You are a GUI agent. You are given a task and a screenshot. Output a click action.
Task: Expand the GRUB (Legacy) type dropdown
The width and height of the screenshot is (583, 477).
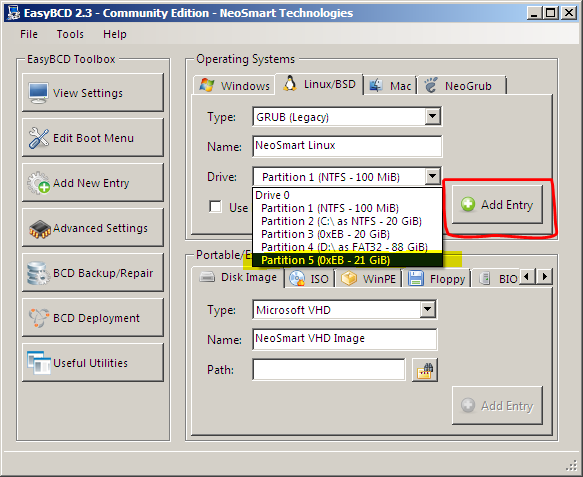[x=432, y=117]
